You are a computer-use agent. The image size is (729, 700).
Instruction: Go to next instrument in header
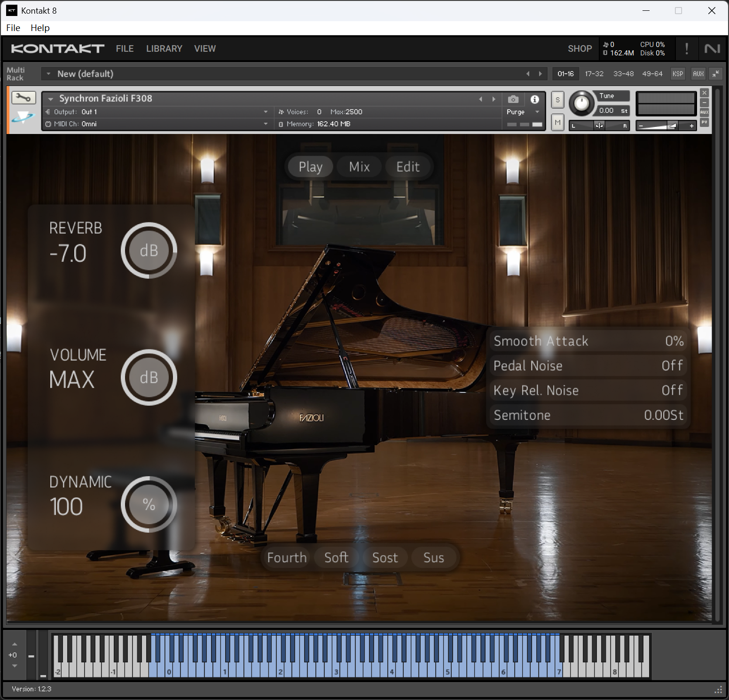click(494, 99)
